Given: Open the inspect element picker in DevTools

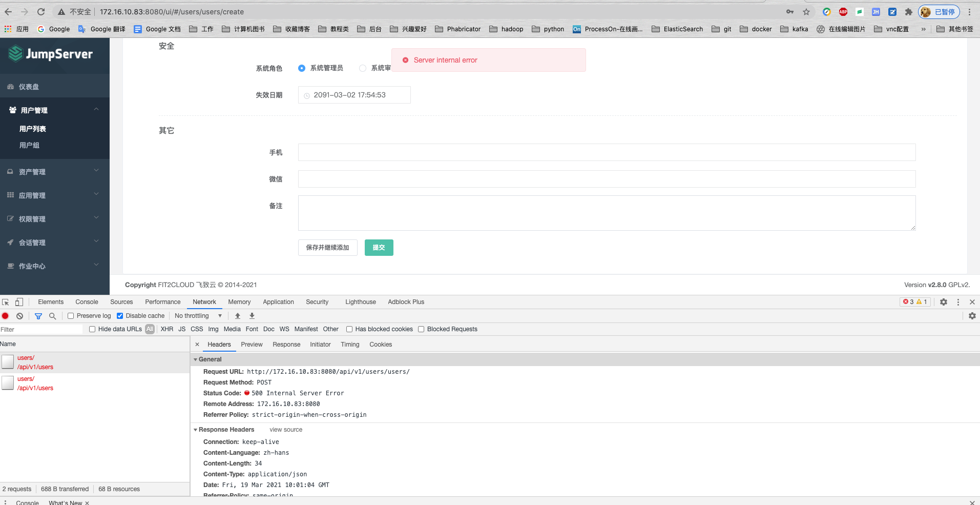Looking at the screenshot, I should click(x=5, y=301).
